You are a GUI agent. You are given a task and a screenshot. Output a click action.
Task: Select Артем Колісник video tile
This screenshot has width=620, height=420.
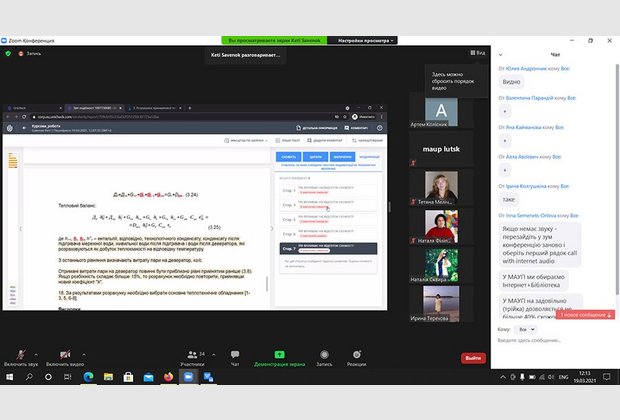(441, 112)
